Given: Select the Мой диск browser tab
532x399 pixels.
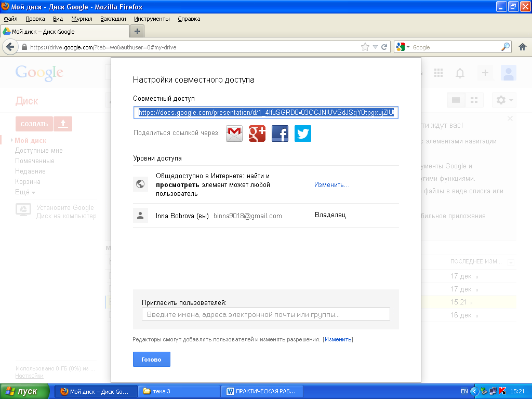Looking at the screenshot, I should click(x=65, y=32).
